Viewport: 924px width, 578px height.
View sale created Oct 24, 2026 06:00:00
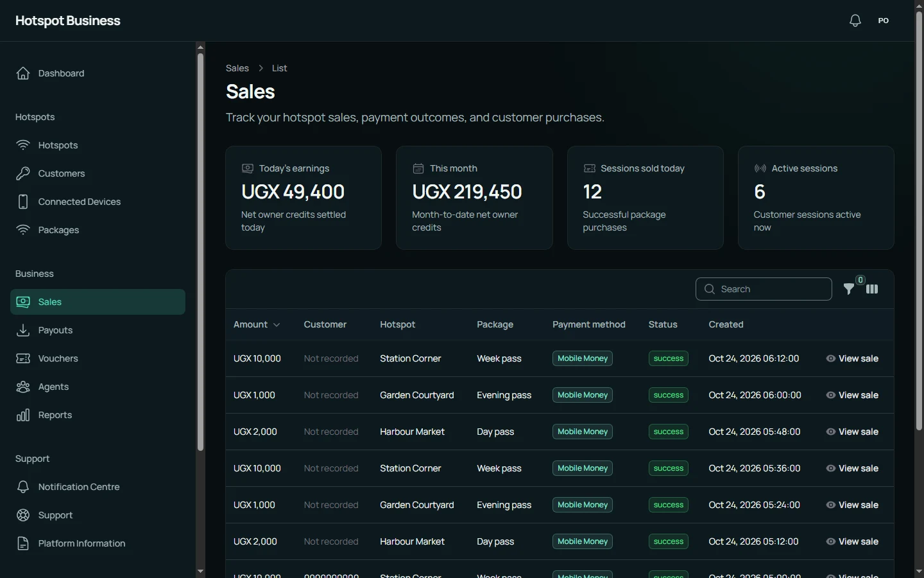pos(852,395)
